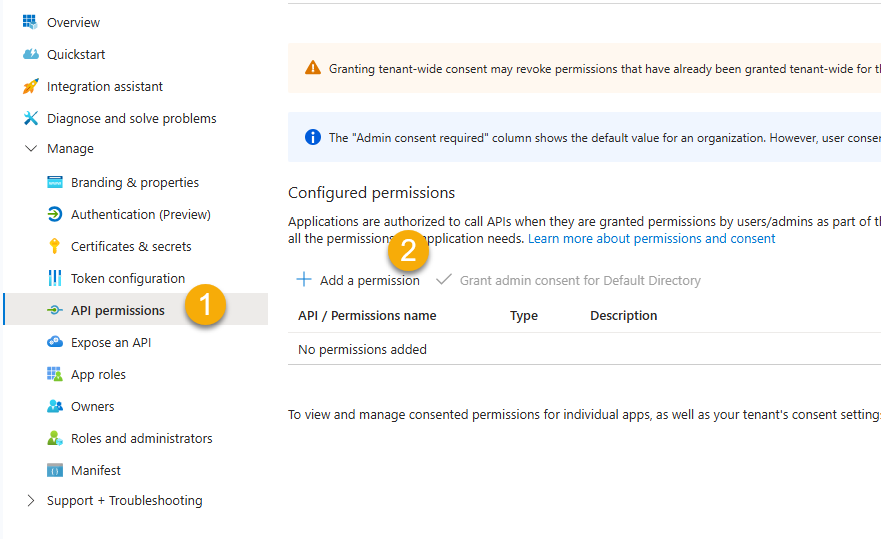The height and width of the screenshot is (539, 881).
Task: Expand Support + Troubleshooting section
Action: pyautogui.click(x=30, y=500)
